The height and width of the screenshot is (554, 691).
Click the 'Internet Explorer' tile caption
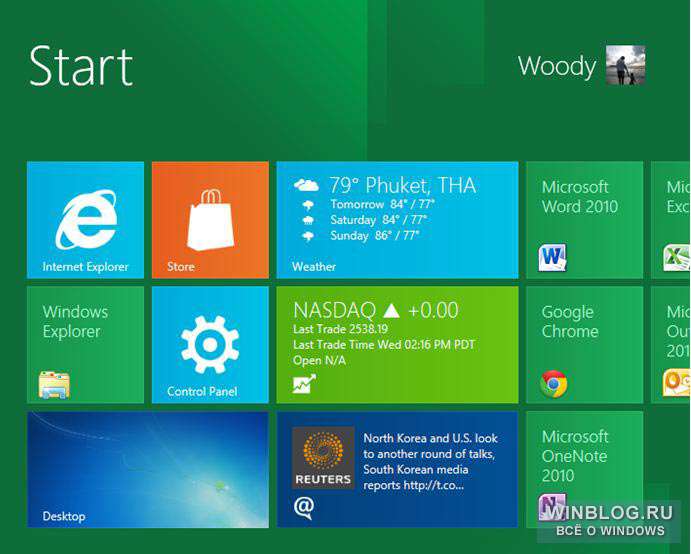(x=85, y=267)
